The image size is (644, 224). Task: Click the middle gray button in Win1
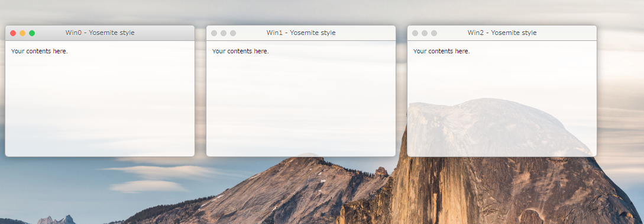pyautogui.click(x=224, y=33)
